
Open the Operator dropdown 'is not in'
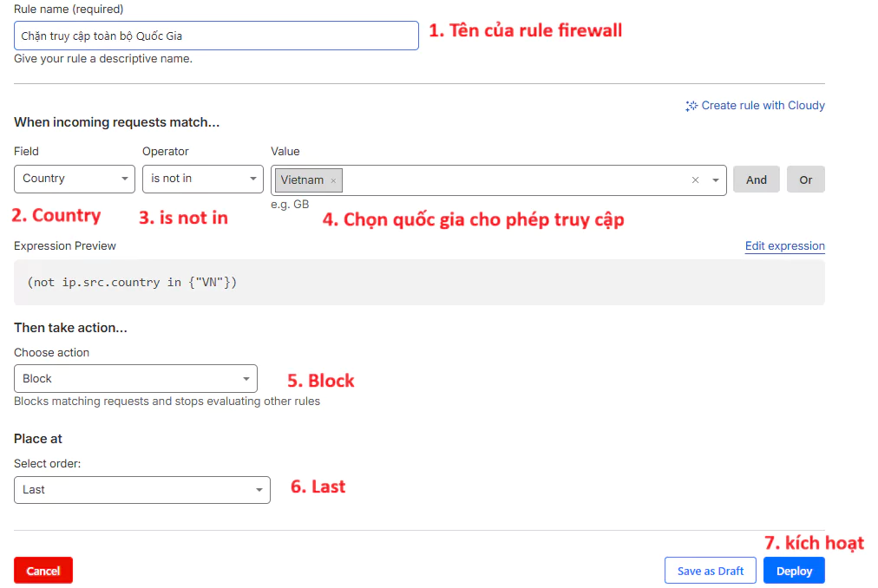pos(203,179)
